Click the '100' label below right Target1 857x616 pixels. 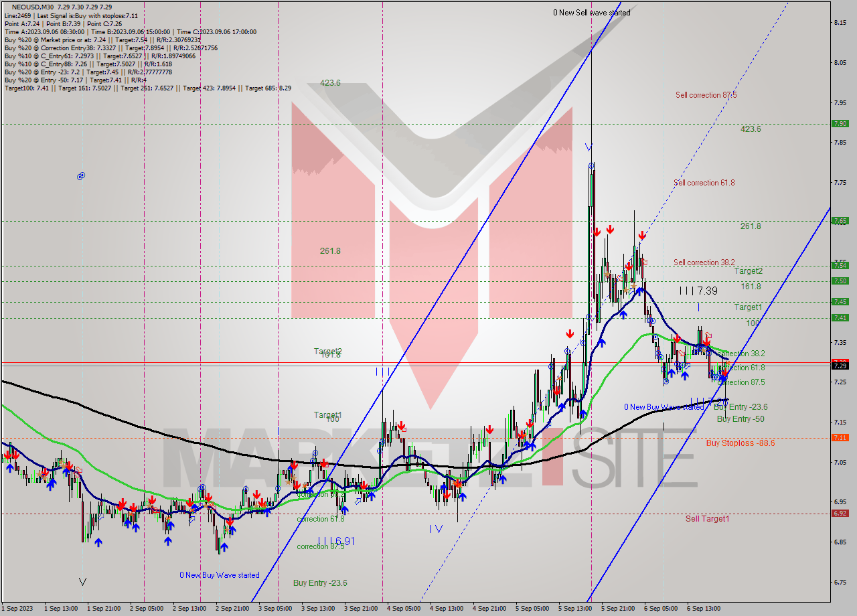pyautogui.click(x=753, y=323)
